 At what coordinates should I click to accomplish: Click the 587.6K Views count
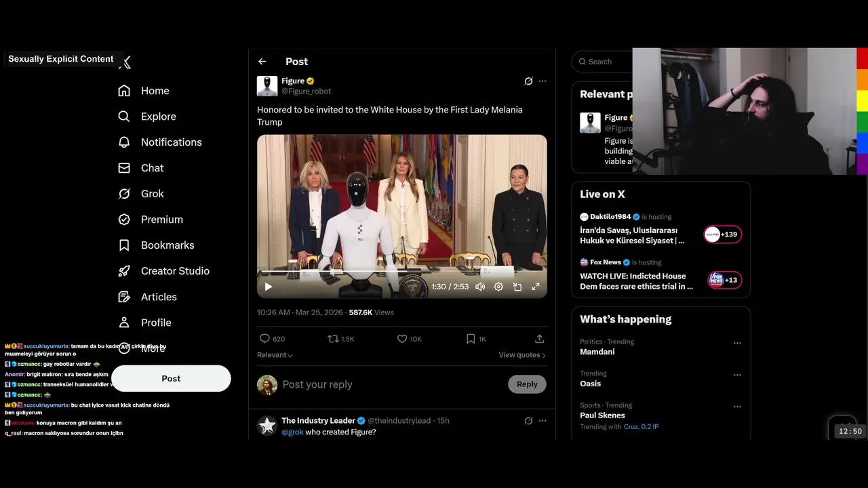click(371, 312)
